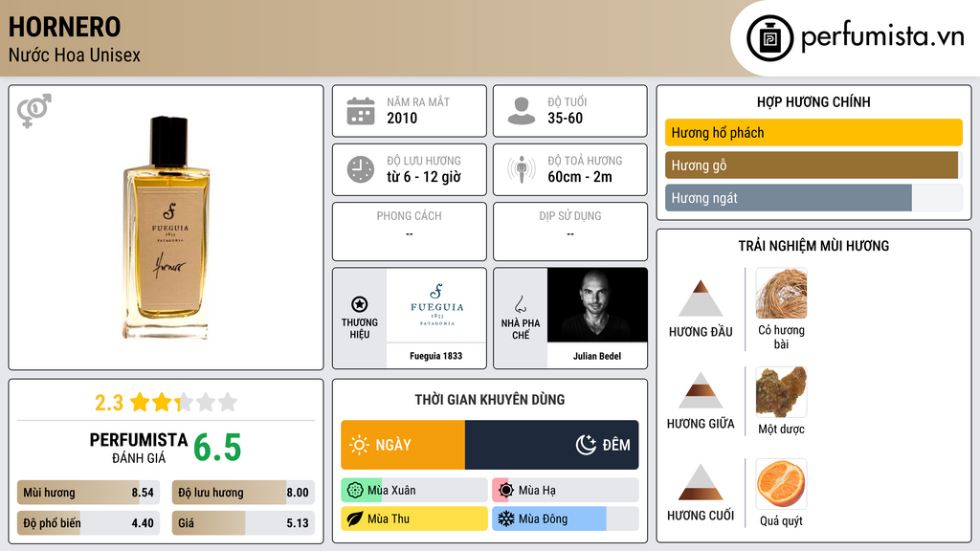Click the Mùi hương 8.54 score bar
Image resolution: width=980 pixels, height=551 pixels.
point(89,493)
